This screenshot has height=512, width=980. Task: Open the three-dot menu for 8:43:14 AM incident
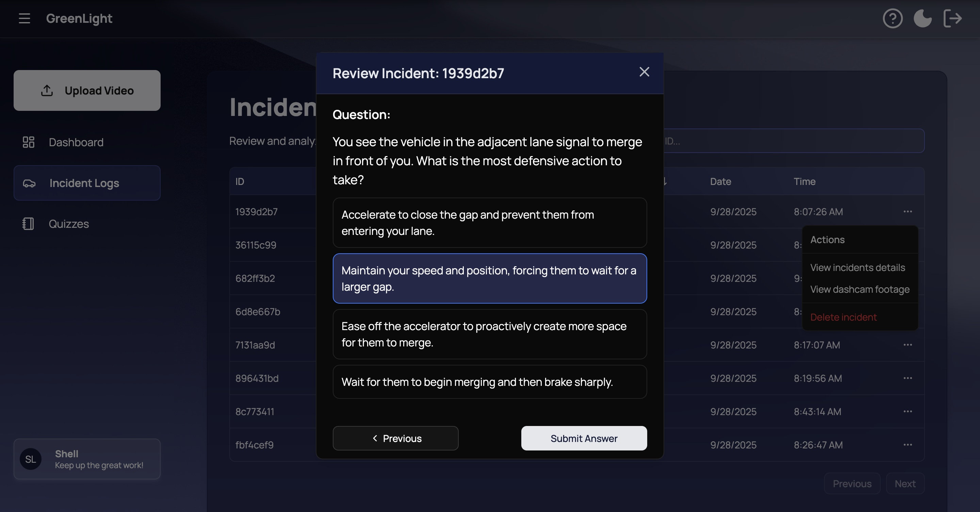pos(907,411)
